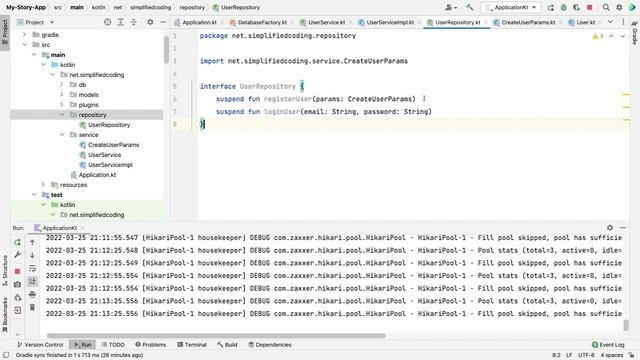Toggle the Gradle side tool window button

click(x=635, y=33)
